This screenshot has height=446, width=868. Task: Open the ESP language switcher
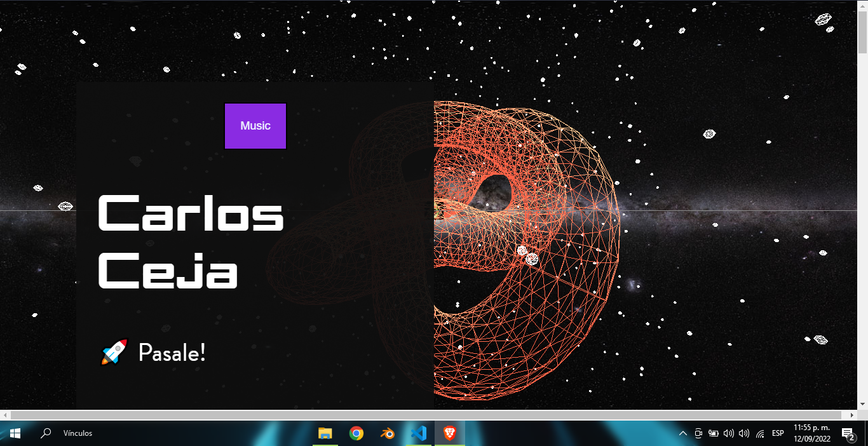[x=776, y=433]
